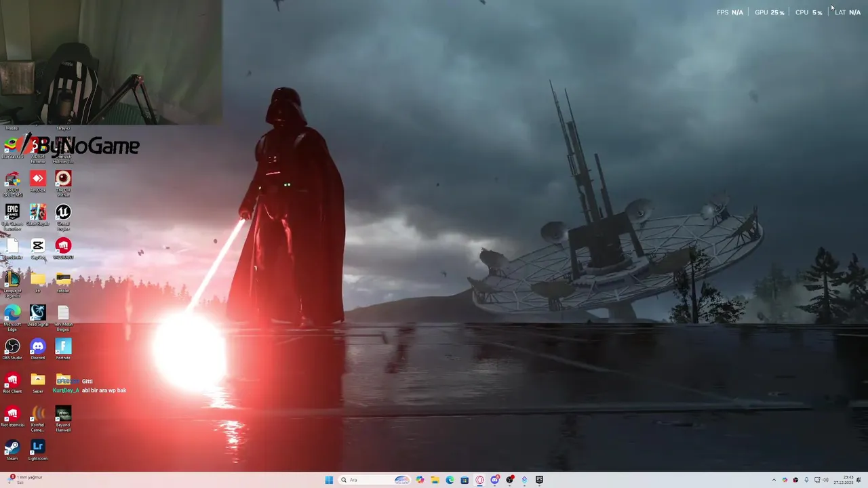This screenshot has width=868, height=488.
Task: Open Riot Client desktop shortcut
Action: [12, 382]
